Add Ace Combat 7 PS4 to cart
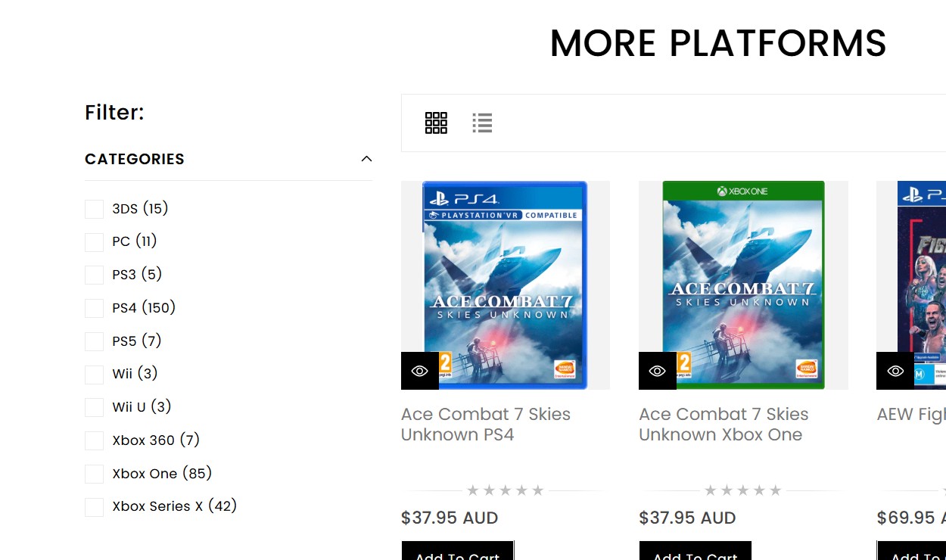Viewport: 946px width, 560px height. point(458,551)
